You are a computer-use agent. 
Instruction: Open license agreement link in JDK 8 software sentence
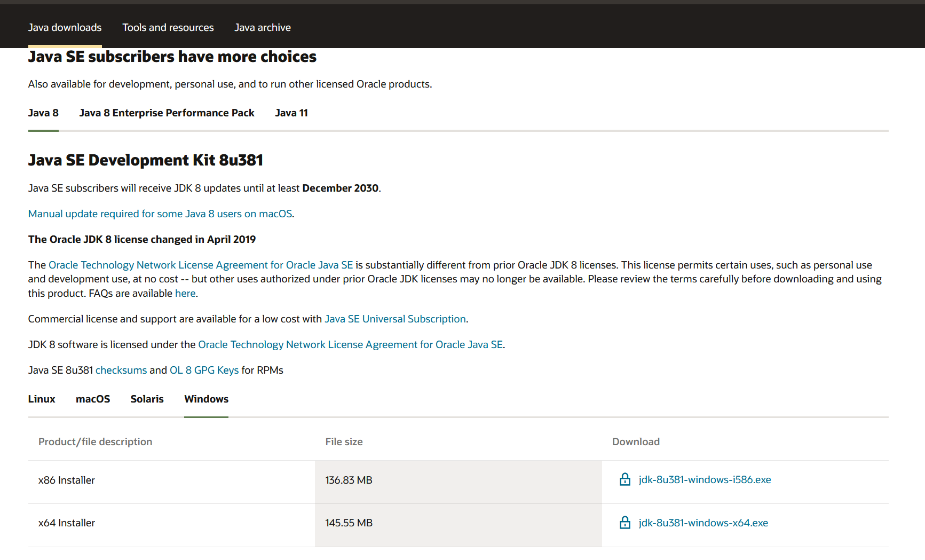(350, 344)
